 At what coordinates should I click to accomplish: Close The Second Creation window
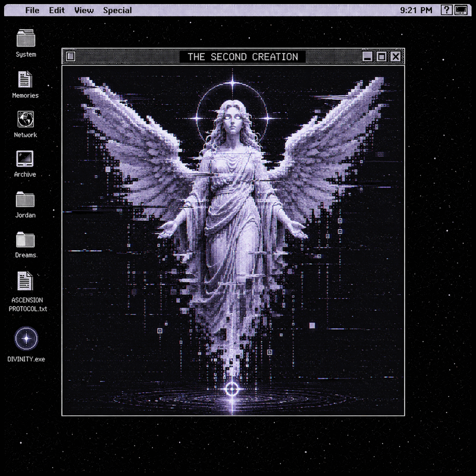(396, 57)
